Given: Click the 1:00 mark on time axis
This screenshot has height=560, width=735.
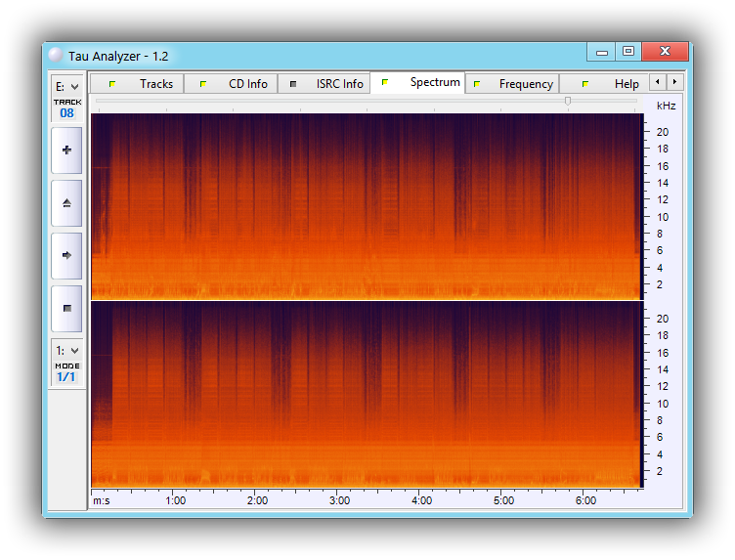Looking at the screenshot, I should coord(175,500).
